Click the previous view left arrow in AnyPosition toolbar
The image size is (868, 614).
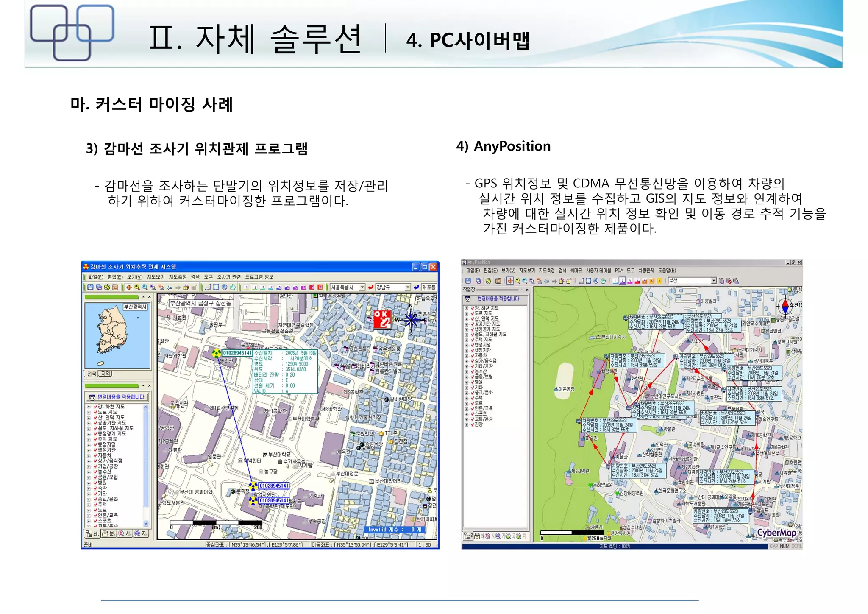click(547, 281)
